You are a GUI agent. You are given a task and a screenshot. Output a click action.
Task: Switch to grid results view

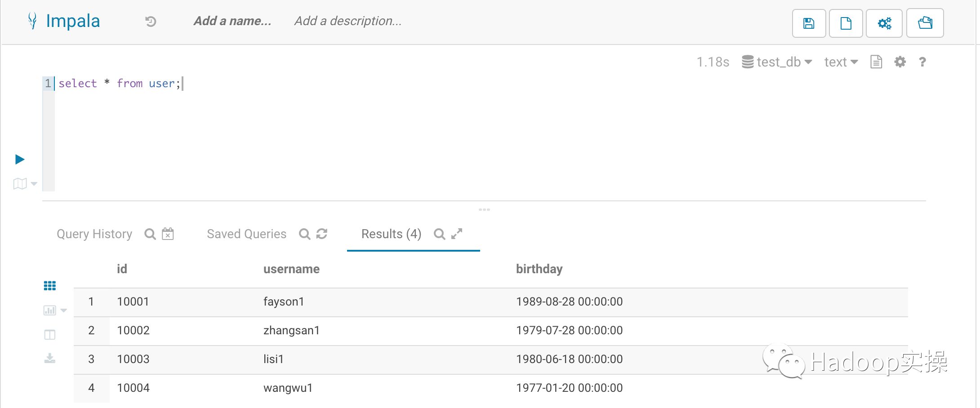pyautogui.click(x=50, y=286)
